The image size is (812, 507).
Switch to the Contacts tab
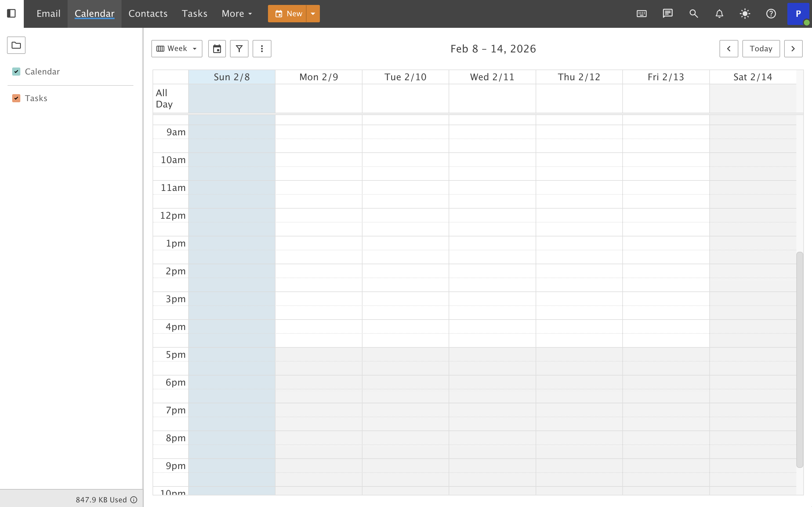148,13
